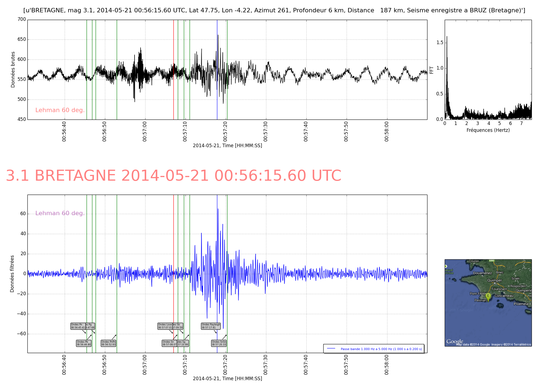Click the red Lehman 60 deg. text in raw plot

click(x=60, y=110)
